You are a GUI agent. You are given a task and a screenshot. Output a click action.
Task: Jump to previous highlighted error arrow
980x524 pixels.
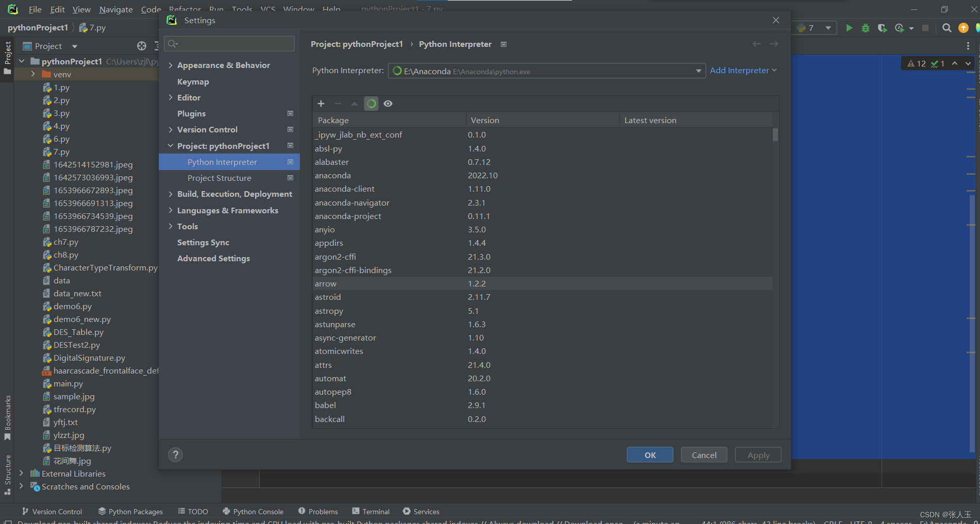pyautogui.click(x=955, y=63)
